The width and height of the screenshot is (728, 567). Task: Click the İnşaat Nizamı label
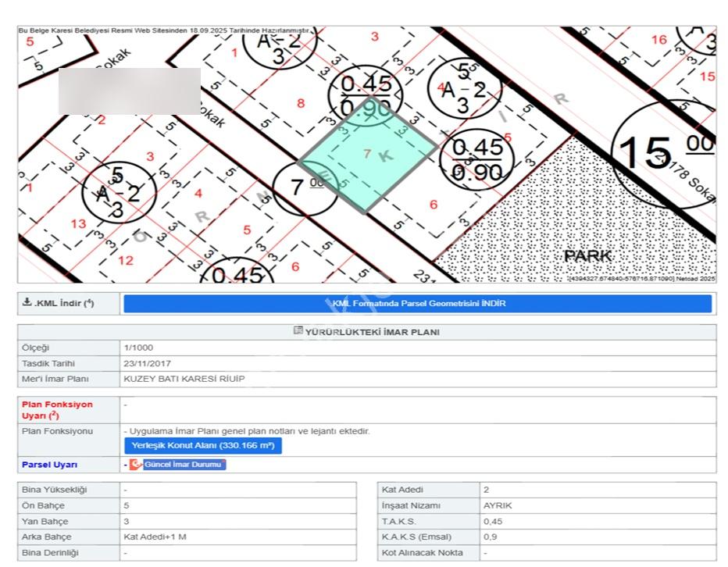(x=411, y=506)
